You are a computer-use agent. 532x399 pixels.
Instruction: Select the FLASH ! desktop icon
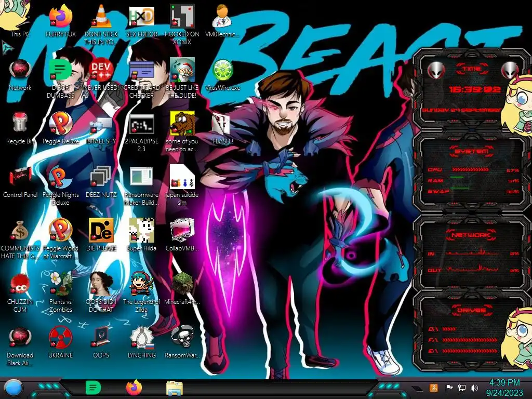(x=222, y=128)
